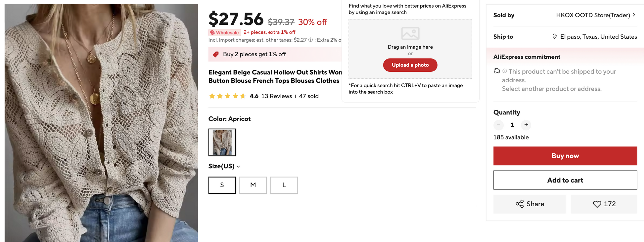Increase quantity with the plus button
This screenshot has height=242, width=644.
pos(526,125)
